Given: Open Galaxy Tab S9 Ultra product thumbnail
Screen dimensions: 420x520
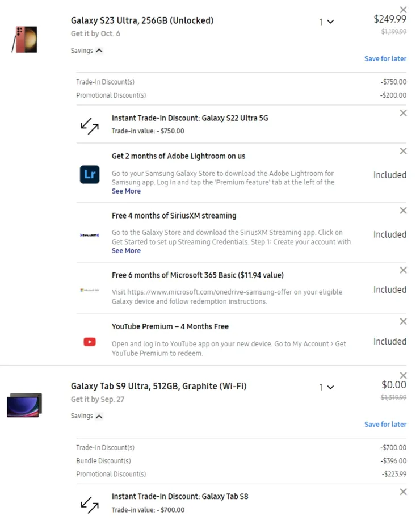Looking at the screenshot, I should click(24, 405).
